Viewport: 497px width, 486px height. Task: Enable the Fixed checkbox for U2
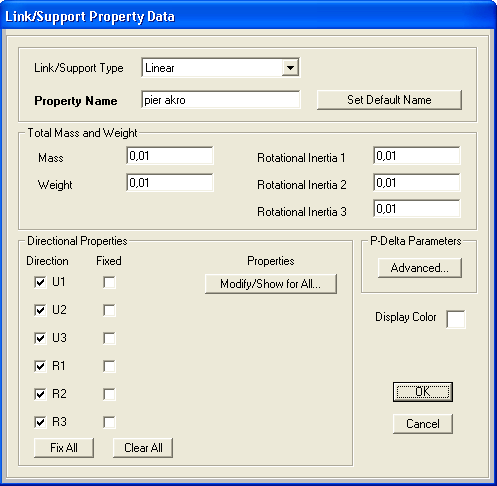coord(109,310)
